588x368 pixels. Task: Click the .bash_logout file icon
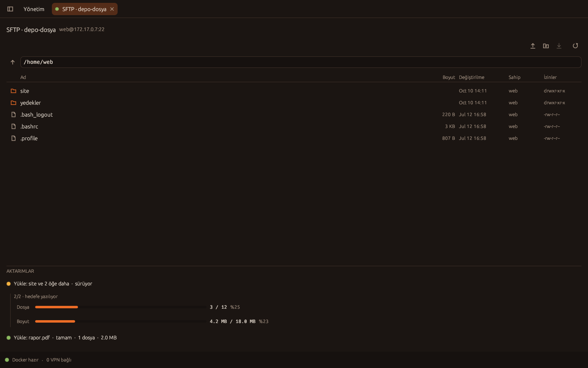(13, 114)
